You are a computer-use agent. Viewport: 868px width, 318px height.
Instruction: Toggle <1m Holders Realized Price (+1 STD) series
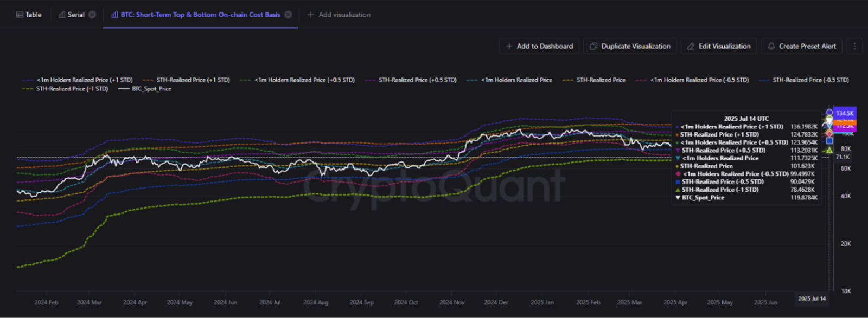pyautogui.click(x=78, y=80)
